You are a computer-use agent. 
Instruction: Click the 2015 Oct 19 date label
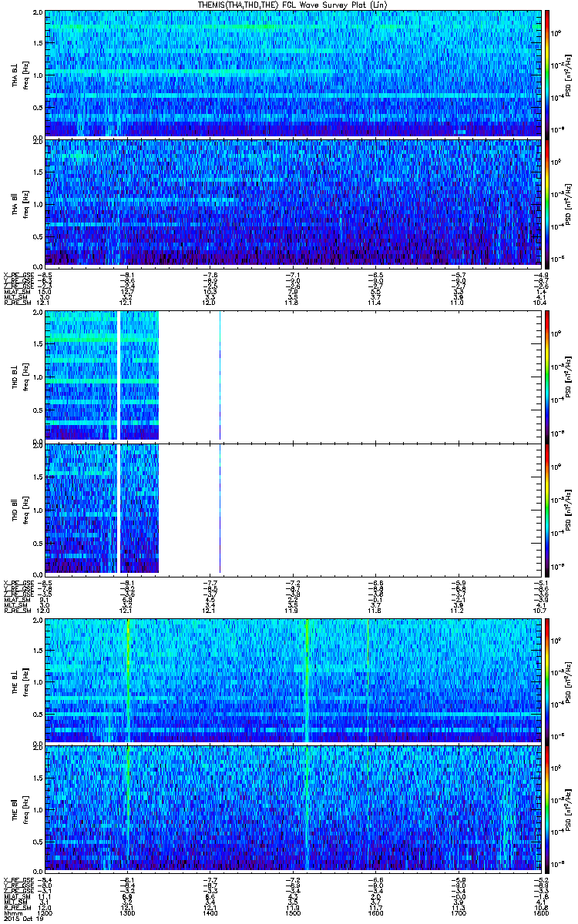(21, 919)
